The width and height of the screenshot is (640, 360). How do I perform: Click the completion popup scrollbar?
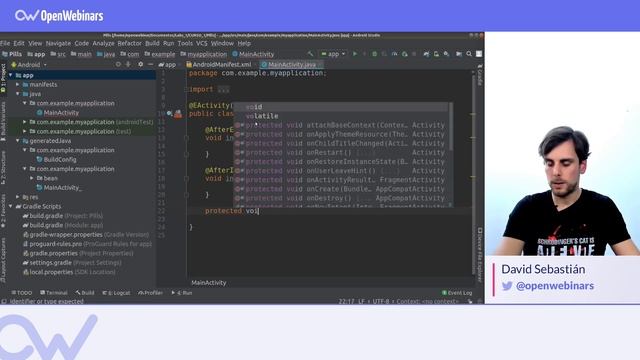[x=451, y=127]
